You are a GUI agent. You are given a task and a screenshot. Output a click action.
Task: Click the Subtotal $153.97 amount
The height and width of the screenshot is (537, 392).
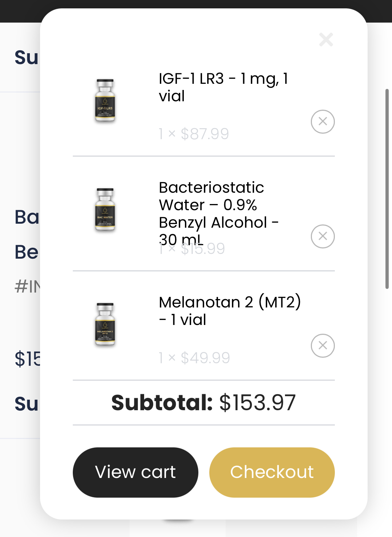258,403
